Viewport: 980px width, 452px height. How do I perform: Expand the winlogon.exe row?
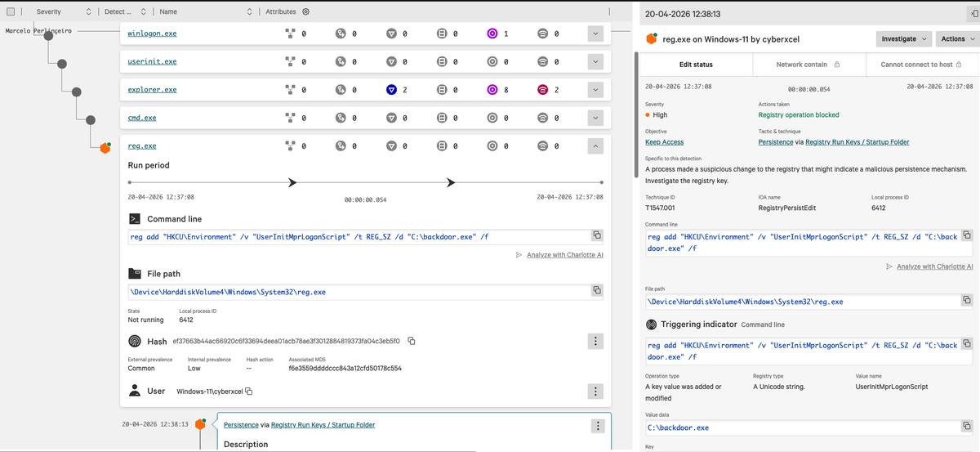click(595, 34)
